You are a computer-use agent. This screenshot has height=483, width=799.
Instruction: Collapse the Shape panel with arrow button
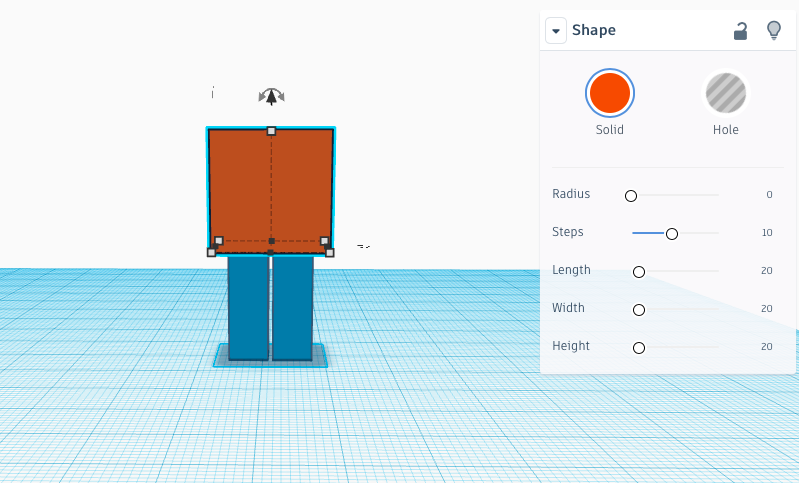coord(556,31)
